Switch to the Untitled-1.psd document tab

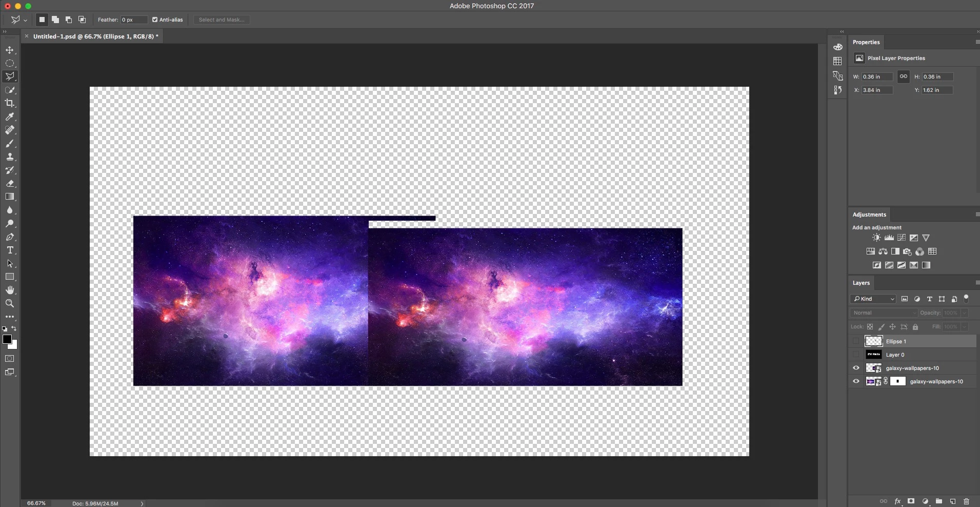[95, 36]
